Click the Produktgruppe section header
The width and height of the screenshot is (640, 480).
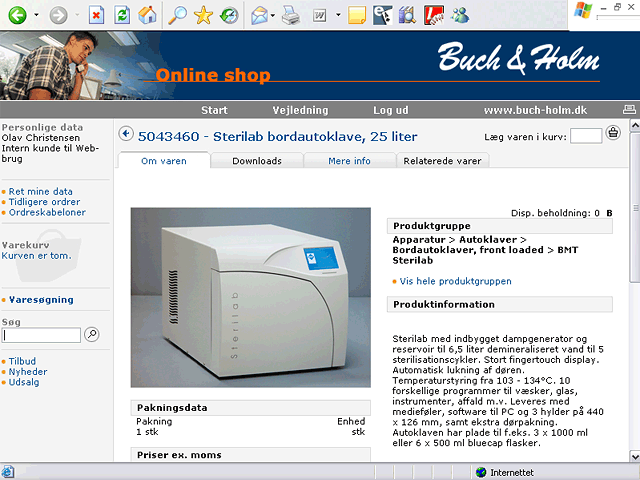[500, 226]
